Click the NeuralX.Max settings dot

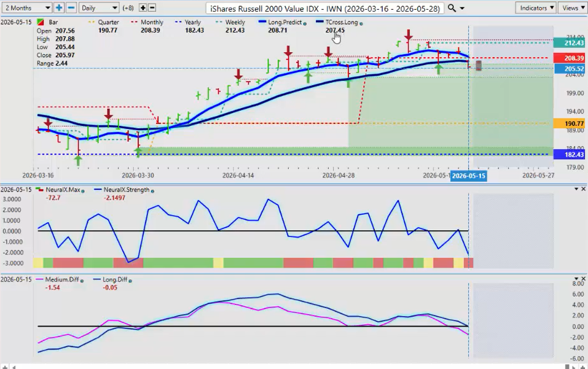click(x=83, y=191)
